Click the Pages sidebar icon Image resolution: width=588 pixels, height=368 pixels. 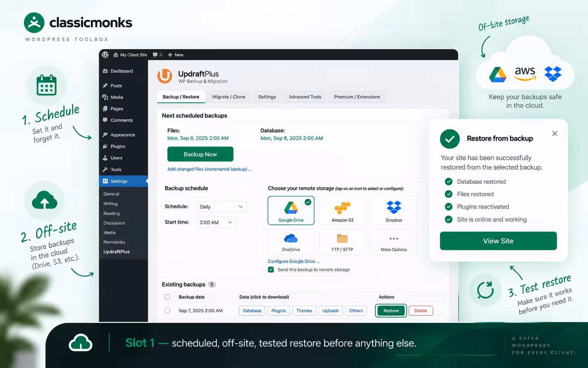105,109
